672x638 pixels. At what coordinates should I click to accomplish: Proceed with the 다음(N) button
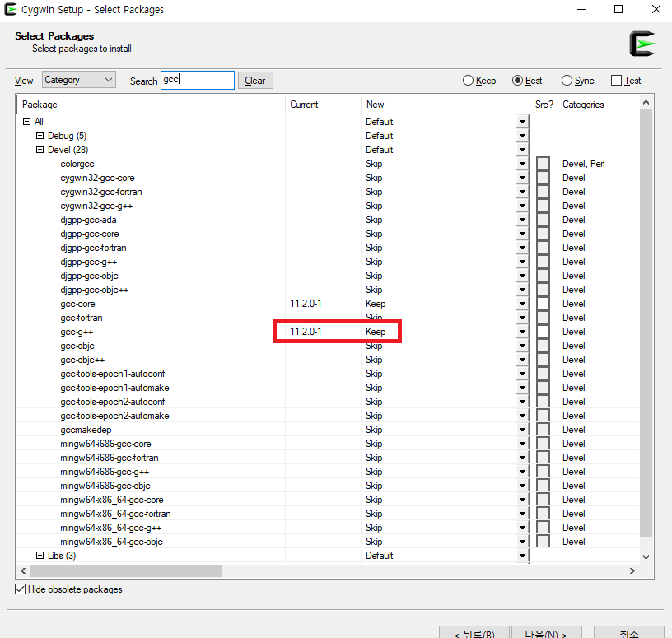pyautogui.click(x=547, y=632)
